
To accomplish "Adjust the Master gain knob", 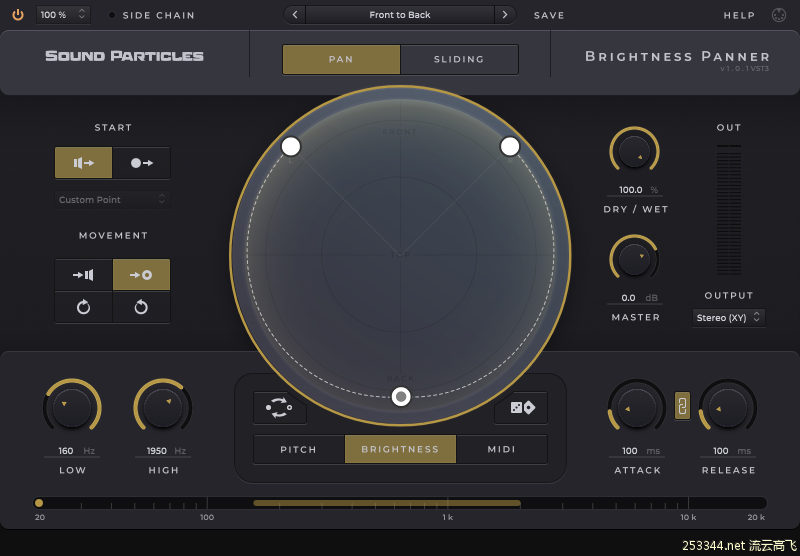I will (634, 259).
